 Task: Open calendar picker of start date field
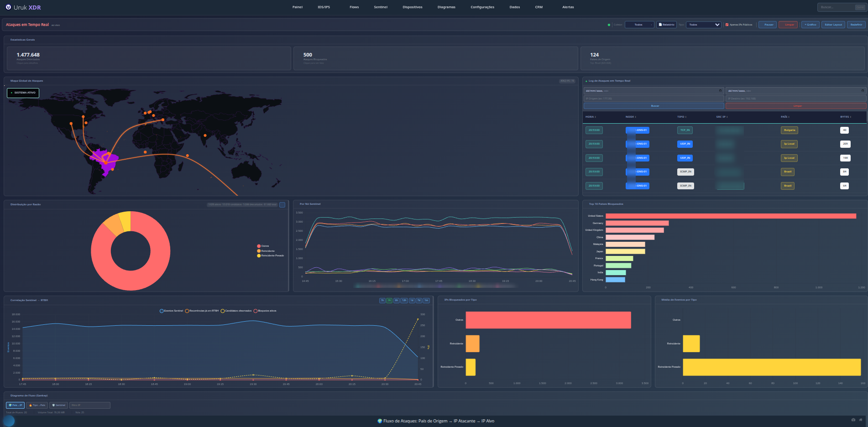tap(721, 91)
